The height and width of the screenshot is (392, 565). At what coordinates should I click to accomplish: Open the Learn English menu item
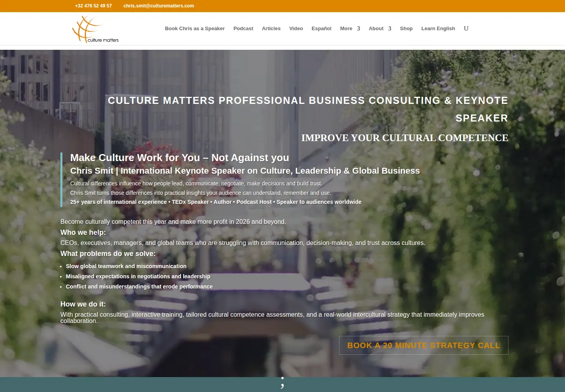(x=438, y=29)
